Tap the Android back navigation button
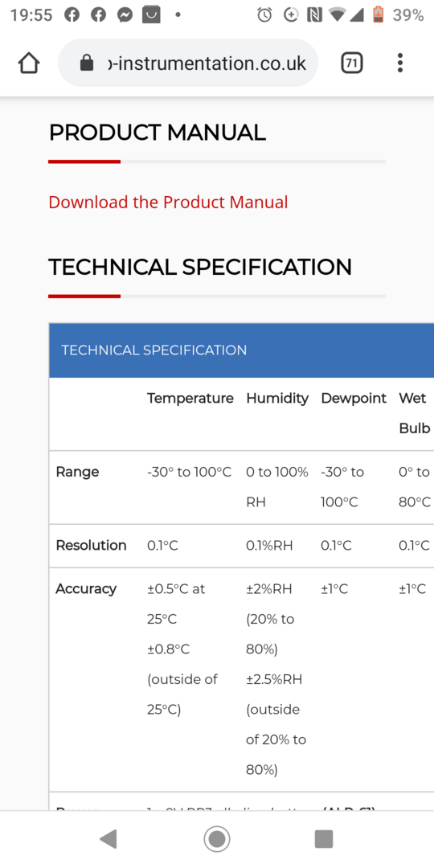 [108, 839]
